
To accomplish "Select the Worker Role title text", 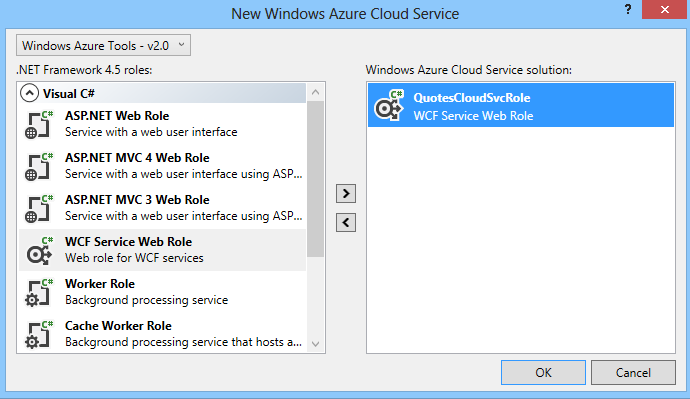I will tap(100, 284).
